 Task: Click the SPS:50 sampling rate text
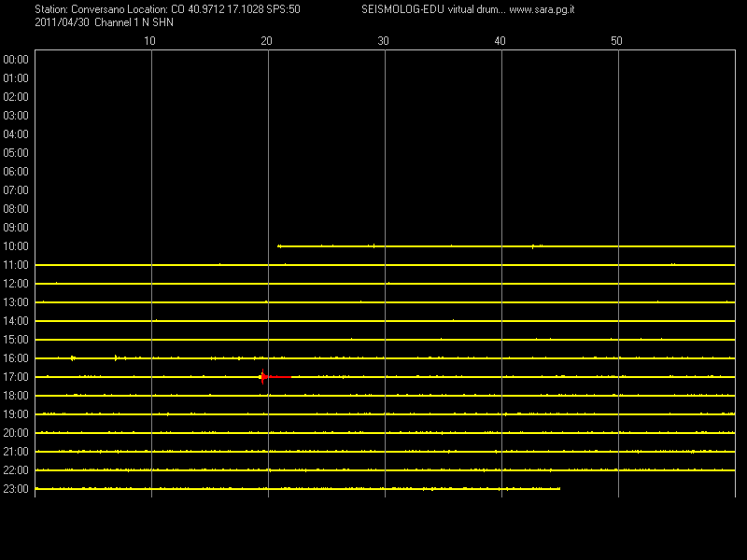[x=284, y=9]
